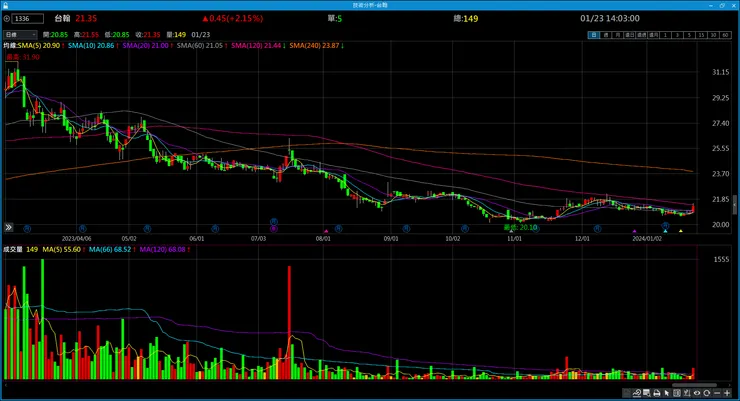Switch to the 還週 adjusted weekly tab
Image resolution: width=740 pixels, height=401 pixels.
(x=641, y=35)
